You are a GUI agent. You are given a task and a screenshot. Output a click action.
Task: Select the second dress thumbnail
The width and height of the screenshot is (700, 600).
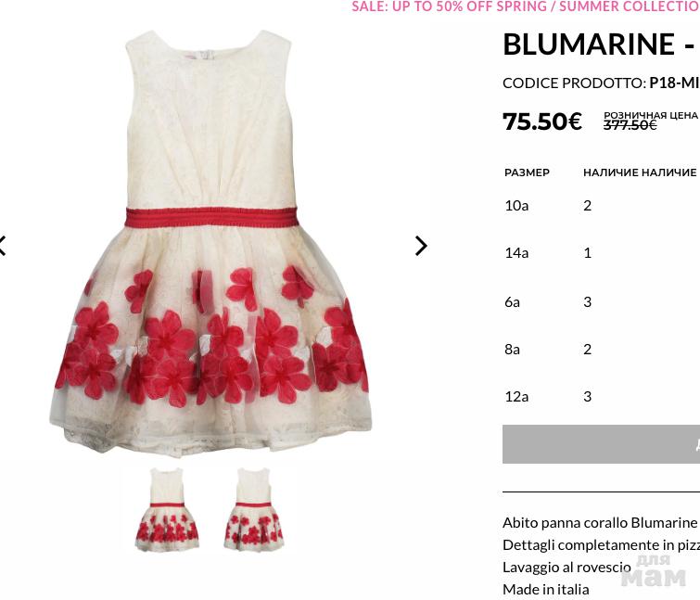click(x=253, y=509)
